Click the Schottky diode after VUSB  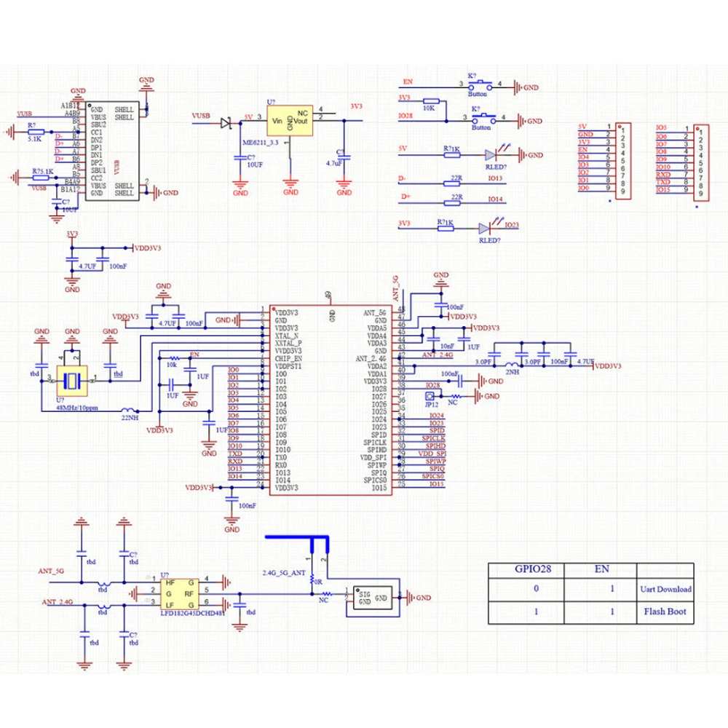click(x=226, y=123)
